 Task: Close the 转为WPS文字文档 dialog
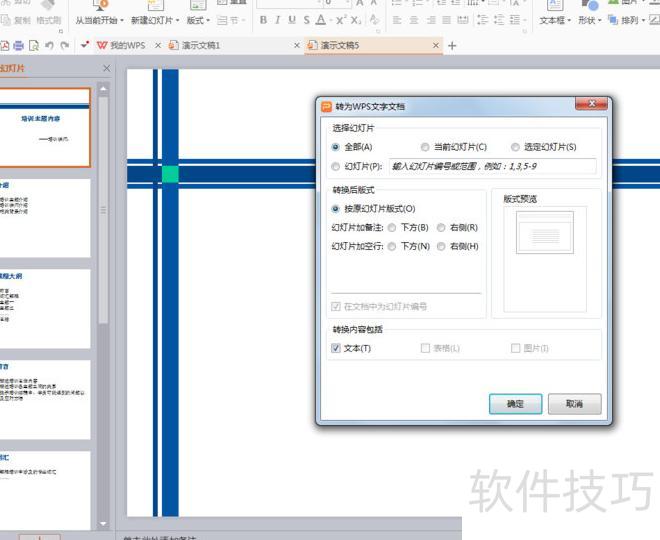(x=591, y=104)
